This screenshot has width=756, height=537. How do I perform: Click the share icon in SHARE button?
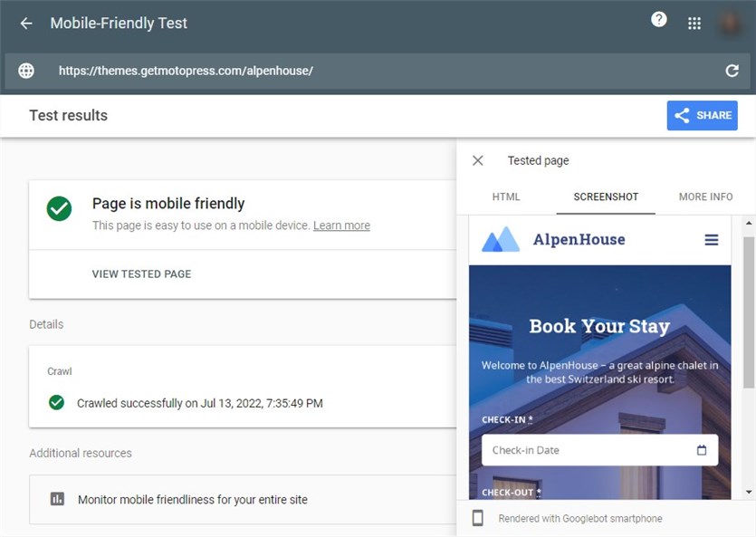pyautogui.click(x=682, y=115)
